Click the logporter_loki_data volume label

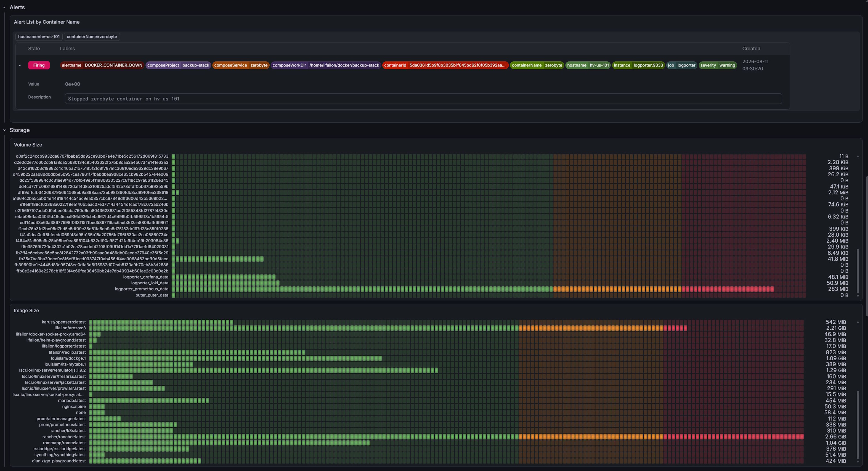(x=150, y=283)
